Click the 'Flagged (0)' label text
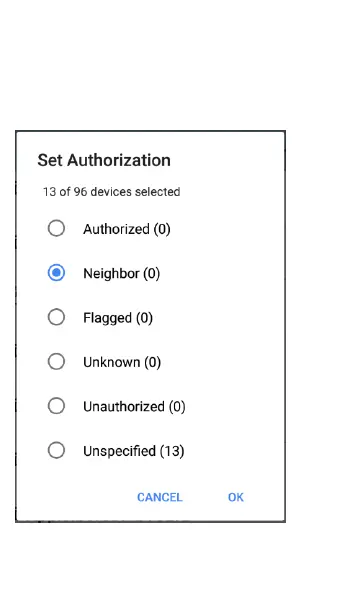This screenshot has width=360, height=612. (118, 318)
